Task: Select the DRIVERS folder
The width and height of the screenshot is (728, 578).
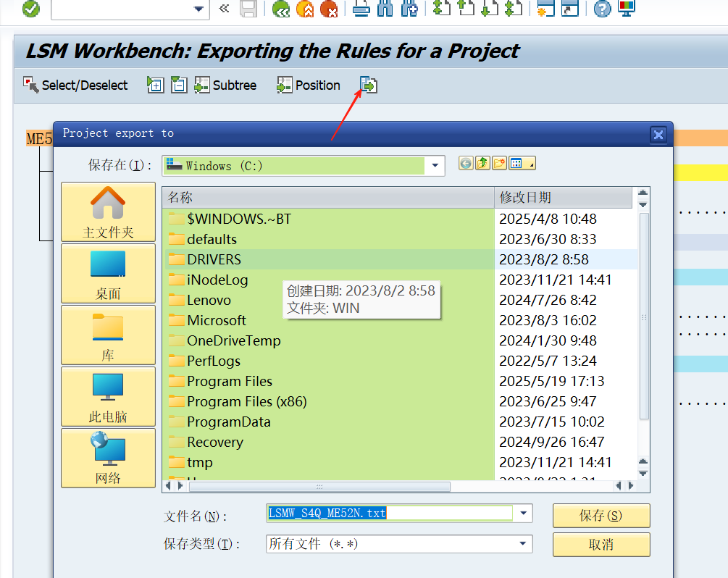Action: point(205,259)
